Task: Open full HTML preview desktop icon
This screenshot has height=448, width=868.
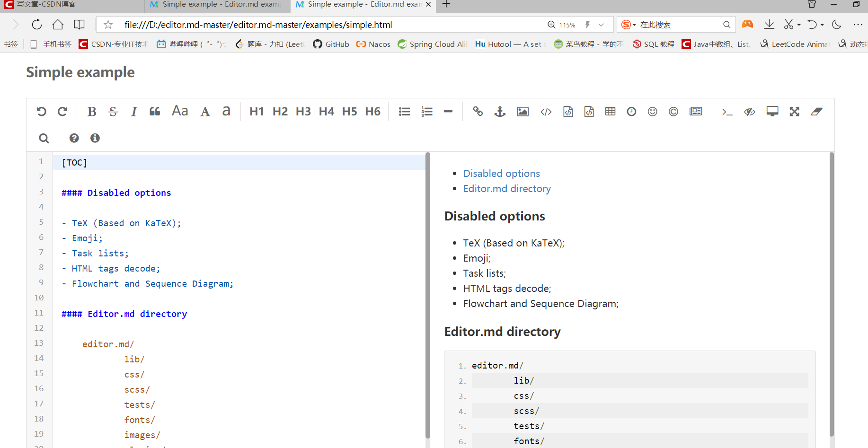Action: [x=772, y=112]
